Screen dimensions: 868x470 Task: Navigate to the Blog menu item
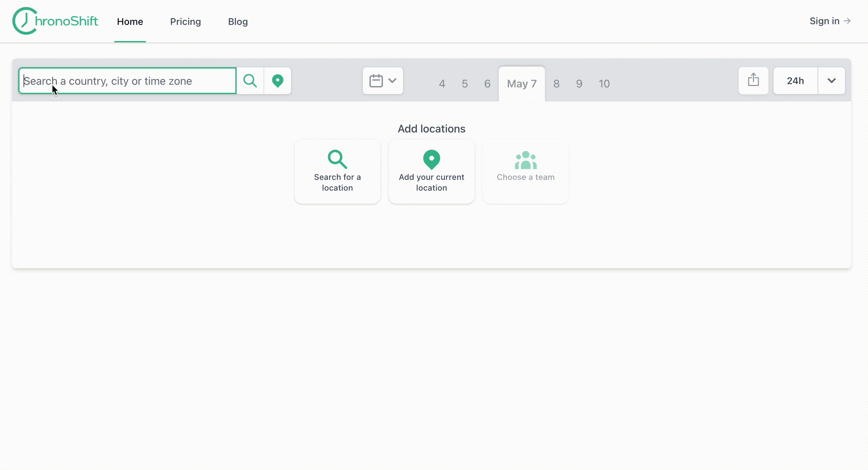pyautogui.click(x=238, y=22)
